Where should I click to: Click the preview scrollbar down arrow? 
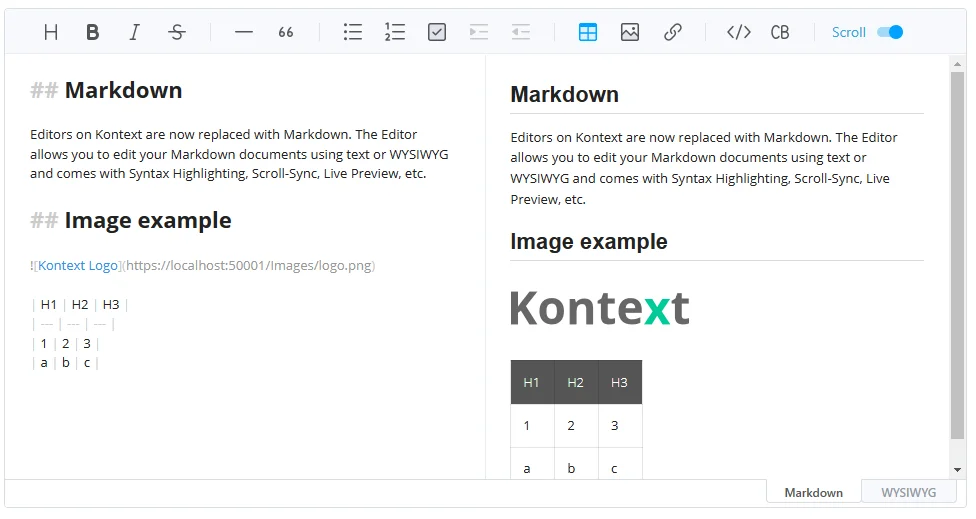[x=957, y=469]
